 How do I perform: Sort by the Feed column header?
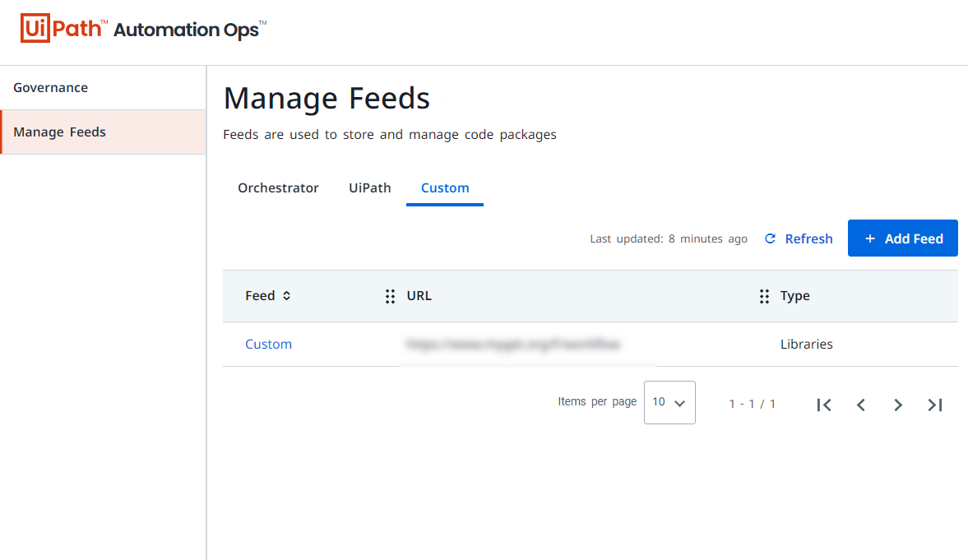[268, 296]
